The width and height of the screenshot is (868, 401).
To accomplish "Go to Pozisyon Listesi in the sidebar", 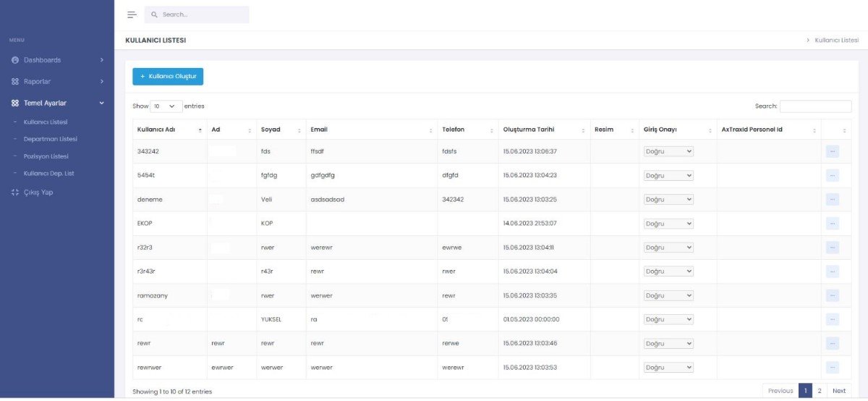I will pos(46,156).
